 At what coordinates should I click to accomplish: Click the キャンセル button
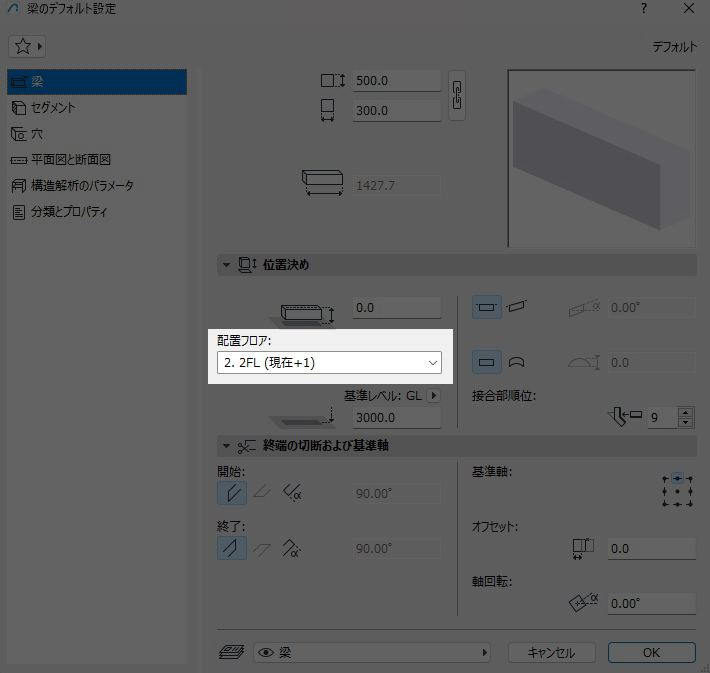[x=550, y=652]
